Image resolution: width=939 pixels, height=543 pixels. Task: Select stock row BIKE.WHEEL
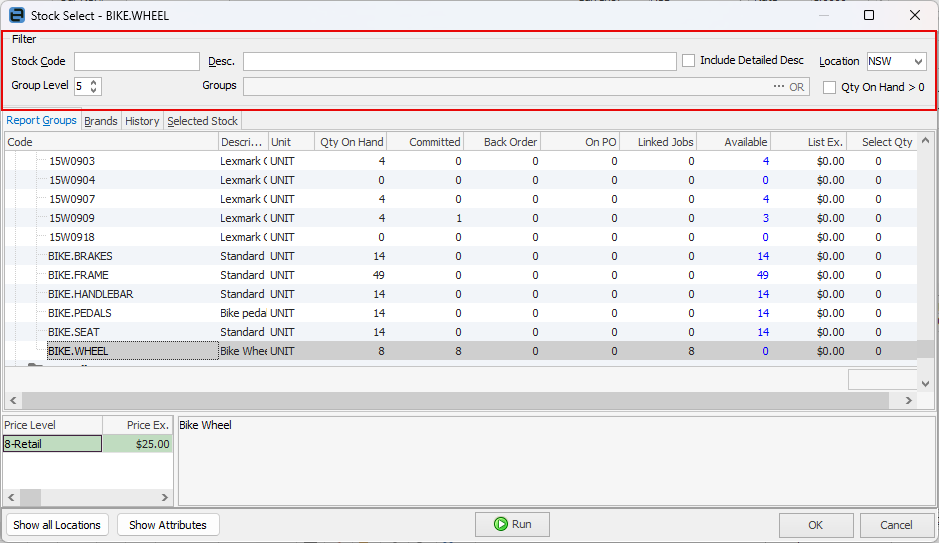[x=461, y=351]
